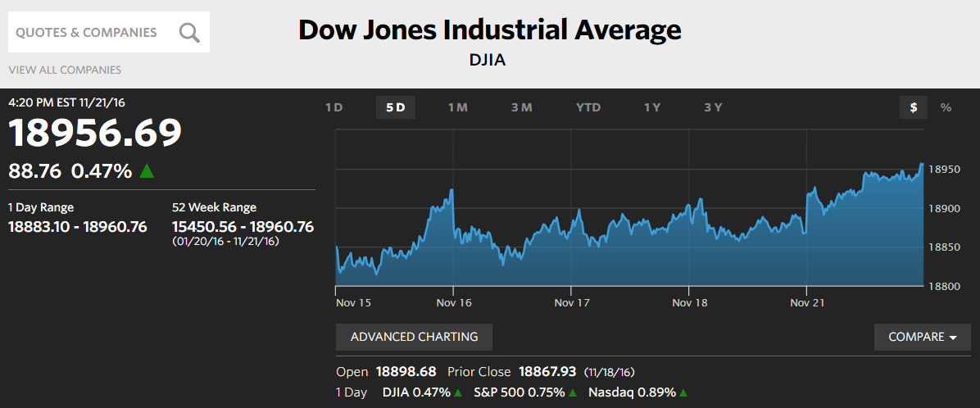Select the 3Y chart range tab

tap(713, 107)
